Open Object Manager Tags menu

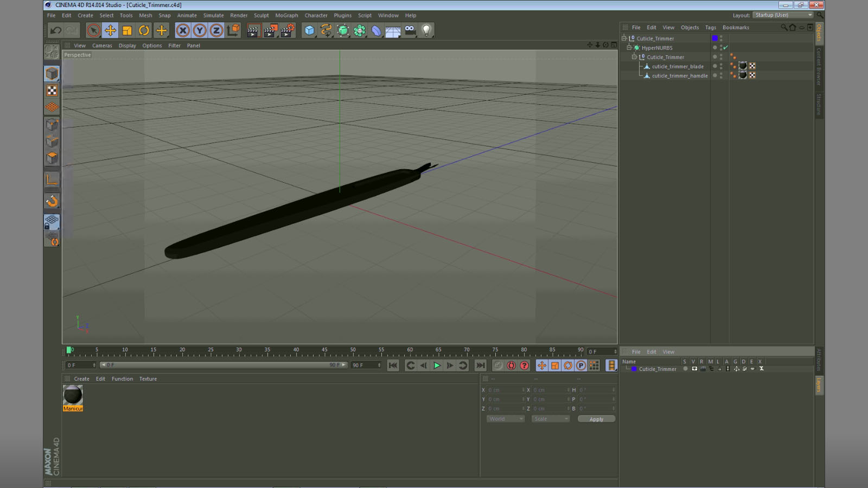click(x=710, y=27)
